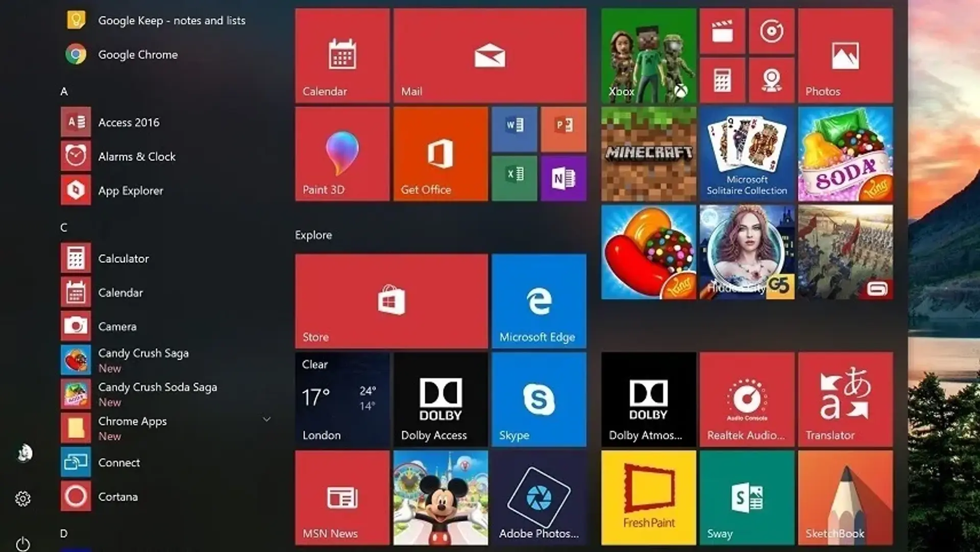Launch the Microsoft Edge tile
Image resolution: width=980 pixels, height=552 pixels.
pyautogui.click(x=539, y=301)
